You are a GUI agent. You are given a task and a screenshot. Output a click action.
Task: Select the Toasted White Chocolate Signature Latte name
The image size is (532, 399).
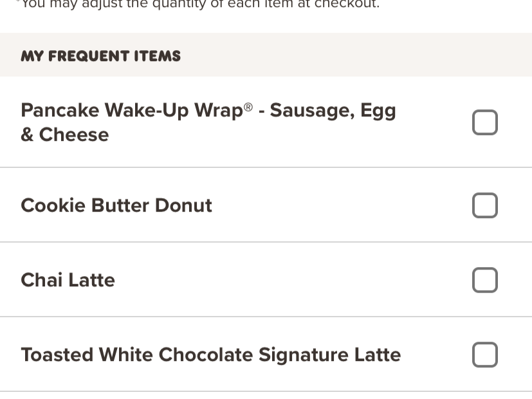point(211,355)
